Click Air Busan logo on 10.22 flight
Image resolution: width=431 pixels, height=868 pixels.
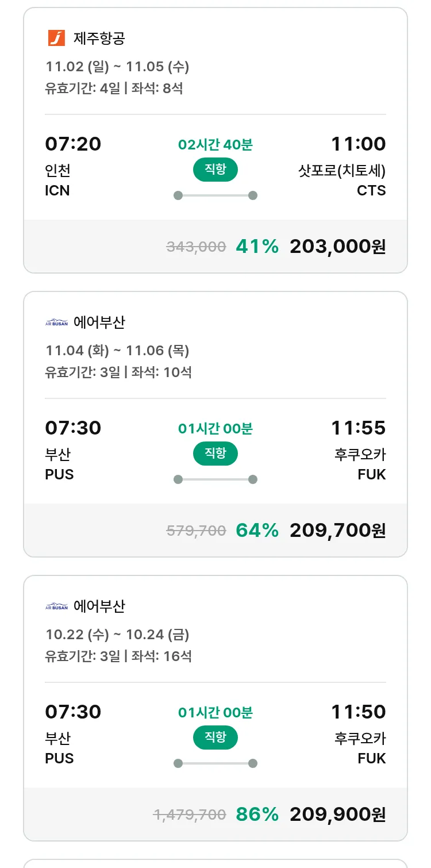pyautogui.click(x=56, y=606)
